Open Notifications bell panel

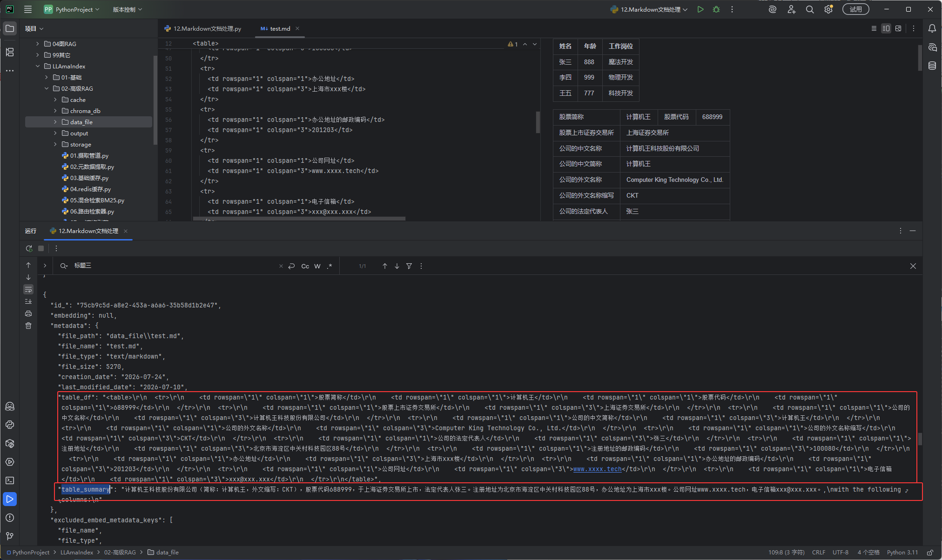tap(932, 28)
